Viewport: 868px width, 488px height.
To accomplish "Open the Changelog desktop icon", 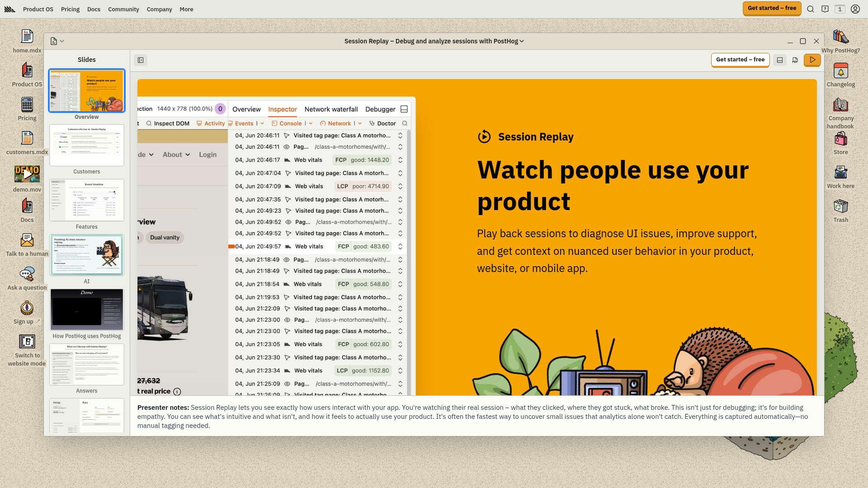I will coord(841,75).
